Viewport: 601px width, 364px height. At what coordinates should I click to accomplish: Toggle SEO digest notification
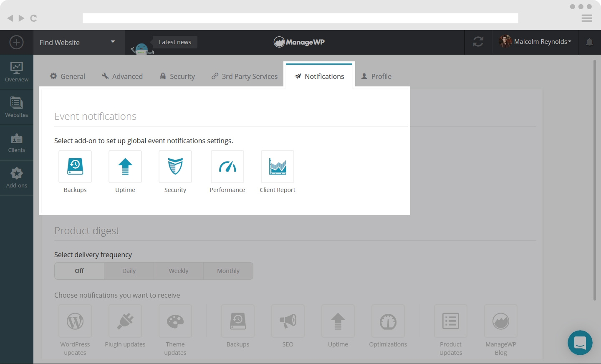pos(288,321)
